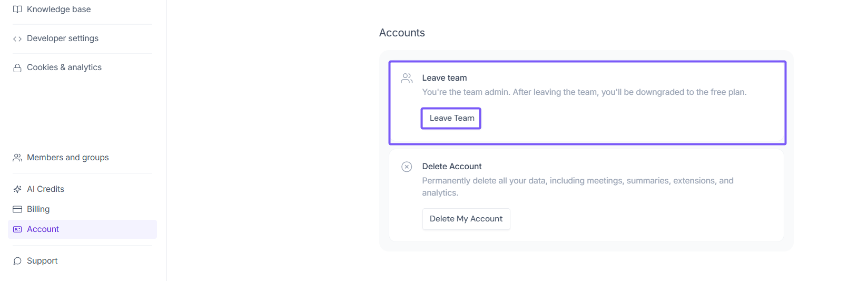Click the Support chat bubble icon
The width and height of the screenshot is (868, 281).
(17, 261)
